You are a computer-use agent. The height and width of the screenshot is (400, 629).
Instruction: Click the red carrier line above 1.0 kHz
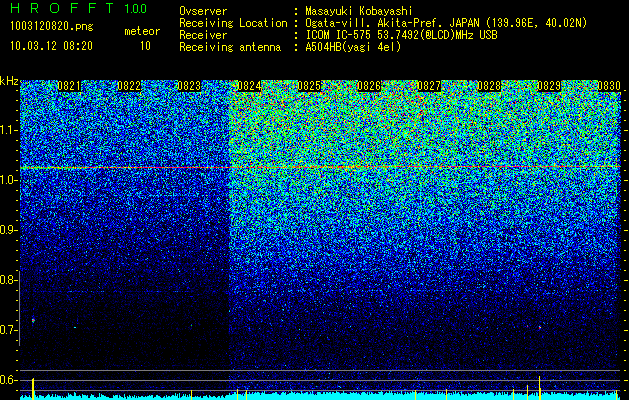click(320, 167)
